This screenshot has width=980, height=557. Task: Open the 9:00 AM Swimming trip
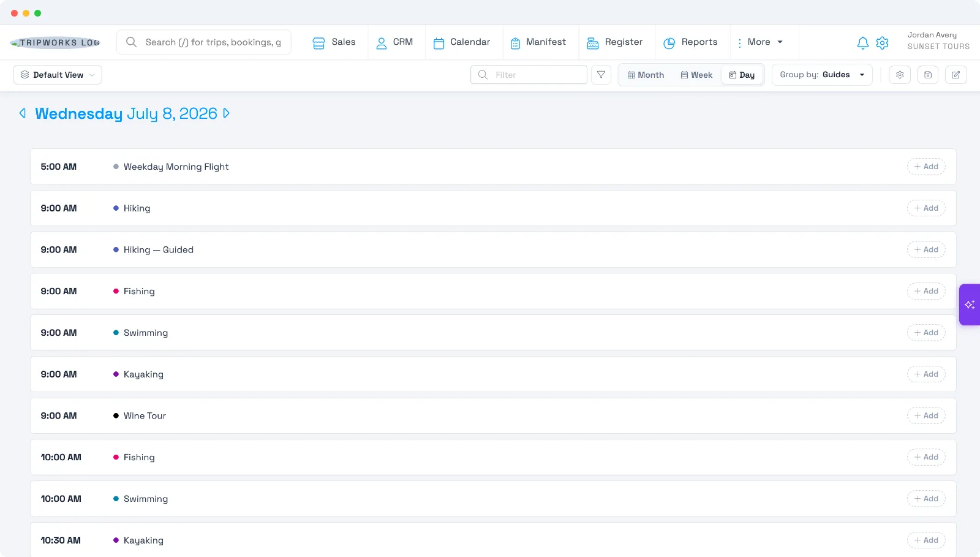146,333
